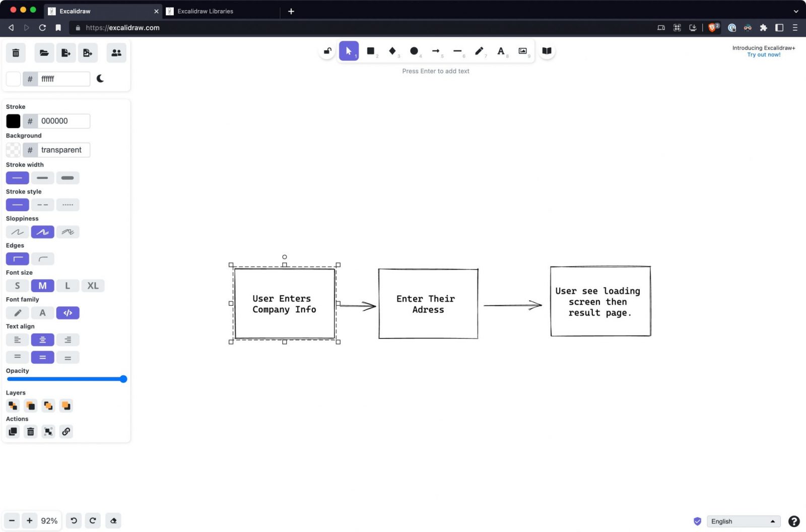The width and height of the screenshot is (806, 532).
Task: Select the Text tool
Action: [501, 51]
